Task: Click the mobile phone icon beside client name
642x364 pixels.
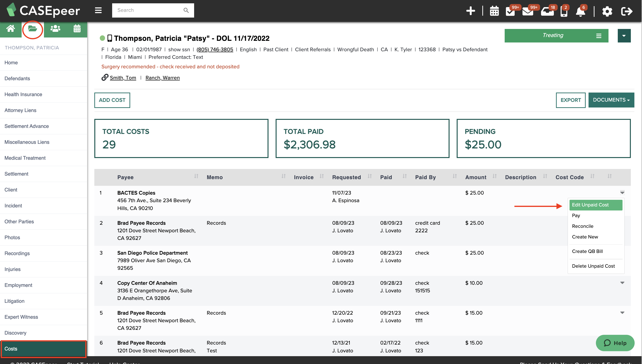Action: coord(110,38)
